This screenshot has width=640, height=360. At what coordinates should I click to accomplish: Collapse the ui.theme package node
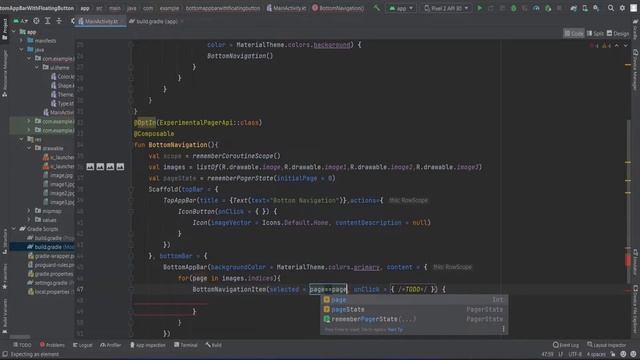click(x=36, y=68)
